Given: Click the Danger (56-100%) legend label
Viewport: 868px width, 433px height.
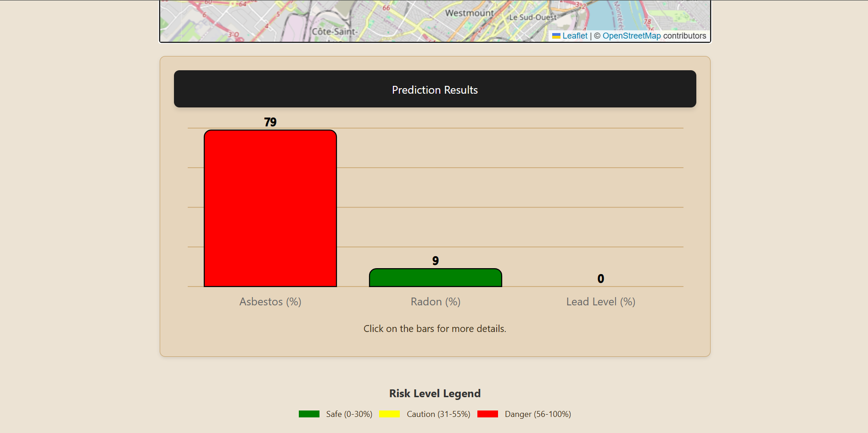Looking at the screenshot, I should [538, 414].
